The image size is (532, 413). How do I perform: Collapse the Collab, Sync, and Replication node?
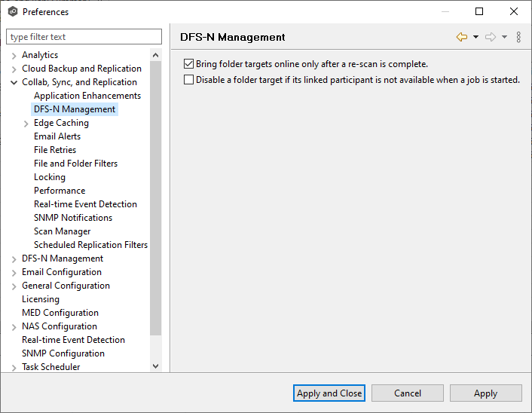(x=14, y=82)
